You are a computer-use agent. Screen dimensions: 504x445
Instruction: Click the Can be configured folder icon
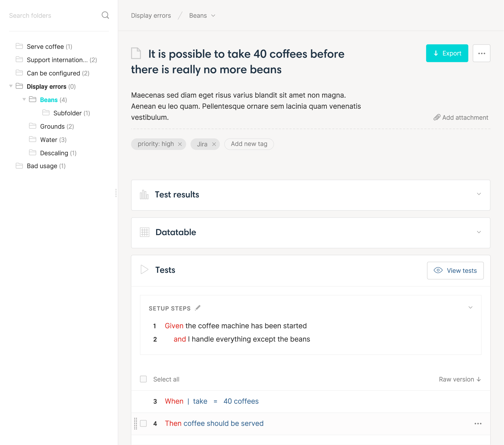click(19, 73)
